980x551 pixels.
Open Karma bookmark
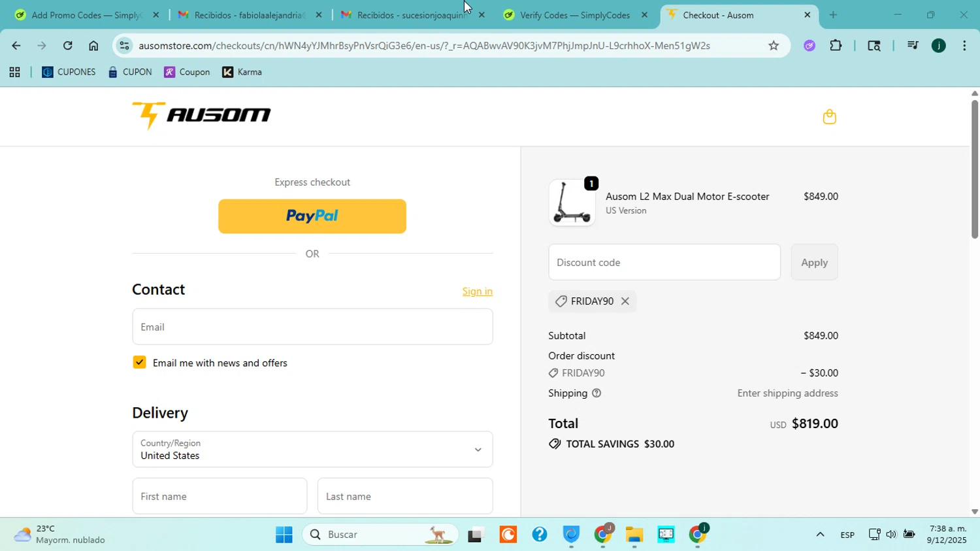pos(242,73)
